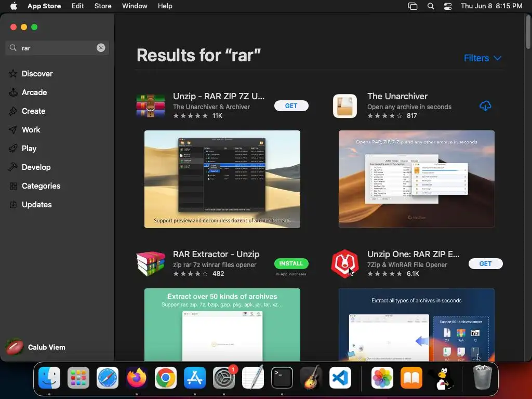Click the date and time in menu bar
Screen dimensions: 532x399
491,6
